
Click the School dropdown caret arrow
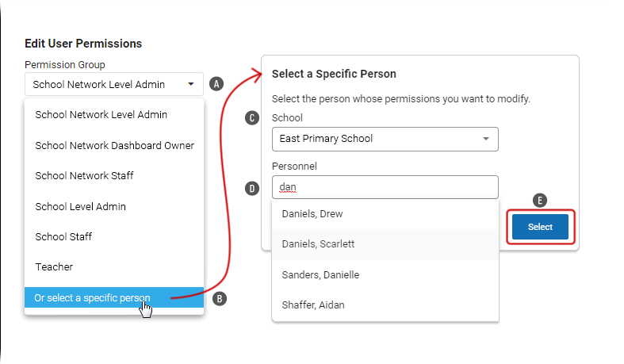point(486,139)
